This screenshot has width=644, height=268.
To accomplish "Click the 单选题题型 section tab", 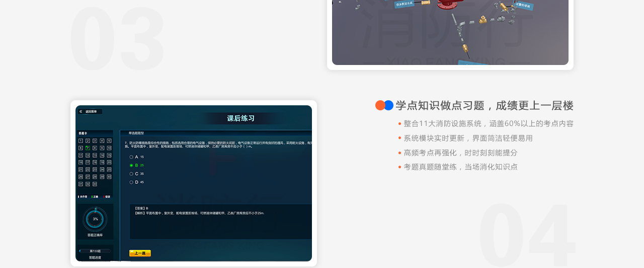I will pos(136,133).
